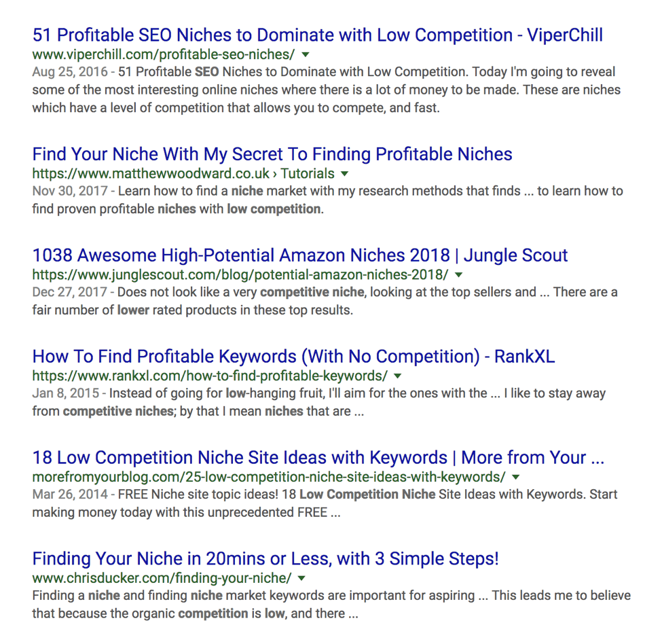Click the 'Mar 26, 2014' date in the snippet

pos(70,494)
